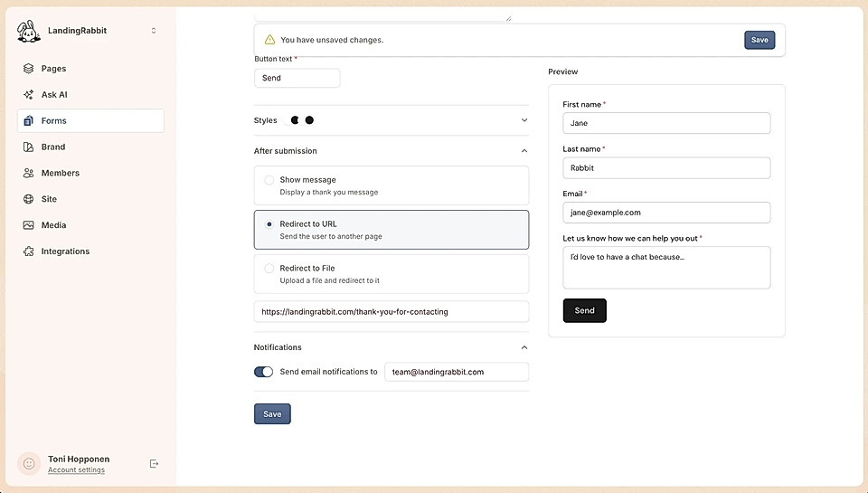Click the log out icon
The height and width of the screenshot is (493, 868).
coord(154,464)
